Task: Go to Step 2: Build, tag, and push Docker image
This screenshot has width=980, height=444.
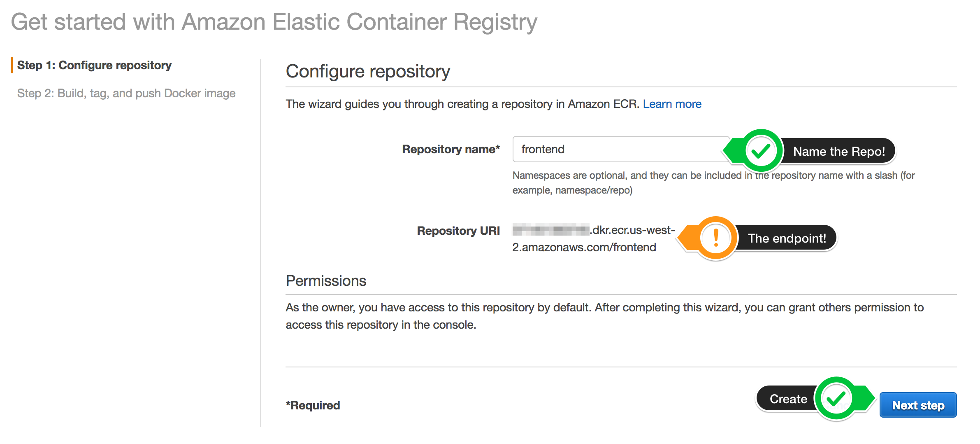Action: point(126,93)
